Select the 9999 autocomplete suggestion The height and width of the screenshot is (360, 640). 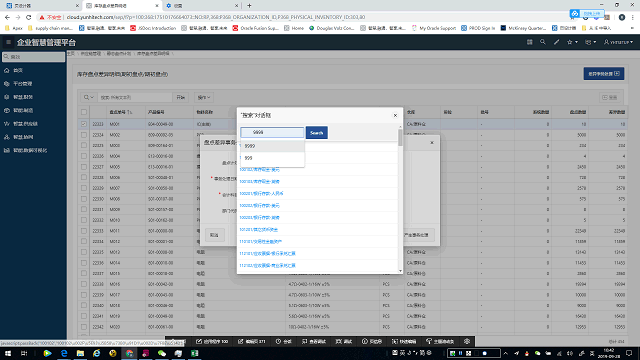[272, 146]
